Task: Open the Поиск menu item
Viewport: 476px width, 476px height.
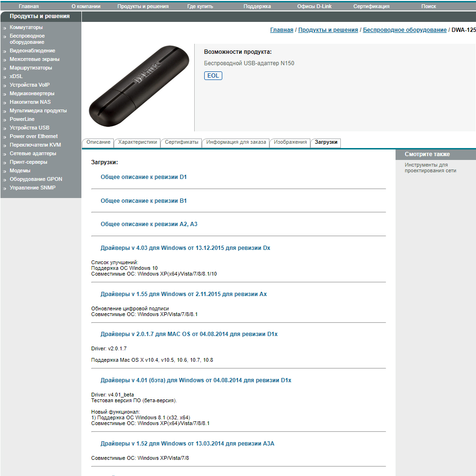Action: pyautogui.click(x=428, y=6)
